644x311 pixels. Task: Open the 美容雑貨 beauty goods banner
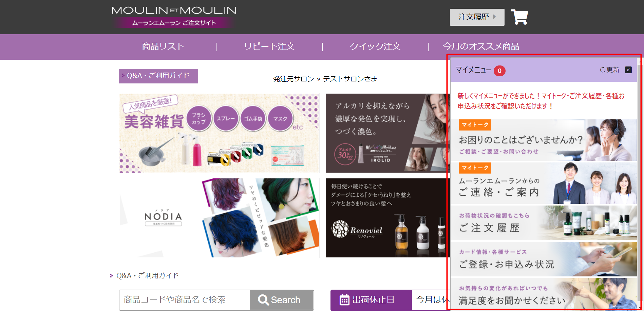[219, 133]
